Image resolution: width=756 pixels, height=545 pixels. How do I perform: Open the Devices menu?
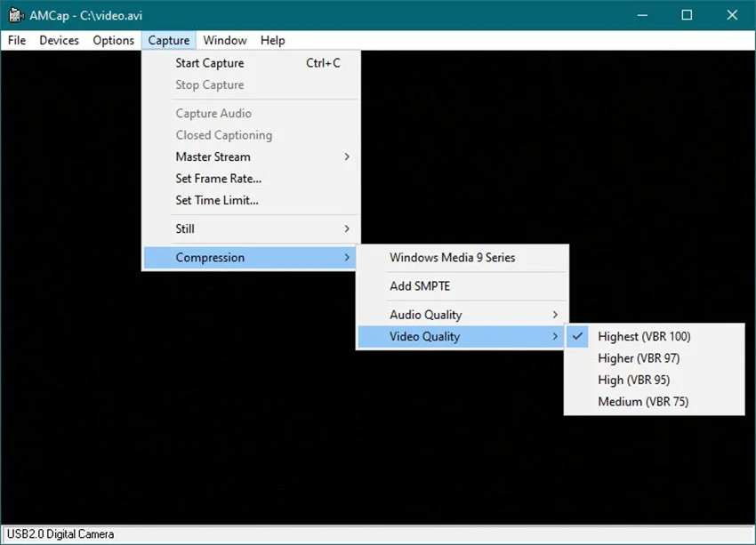click(x=59, y=40)
